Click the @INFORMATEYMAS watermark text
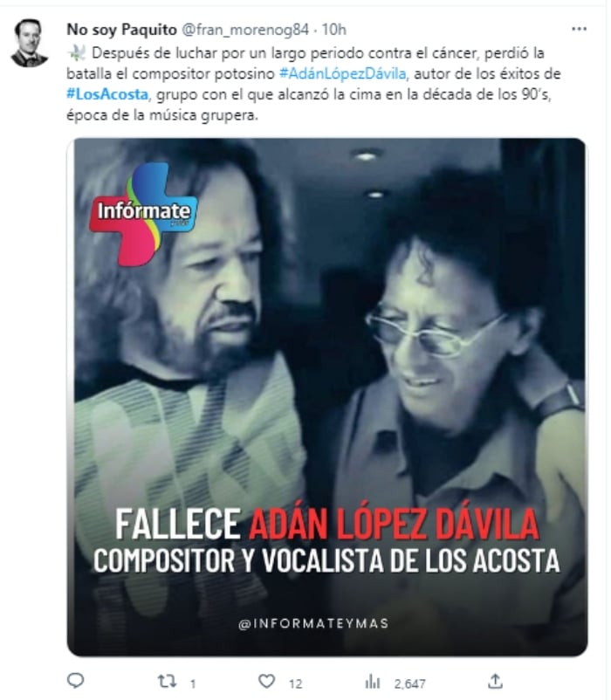The width and height of the screenshot is (611, 700). click(313, 623)
